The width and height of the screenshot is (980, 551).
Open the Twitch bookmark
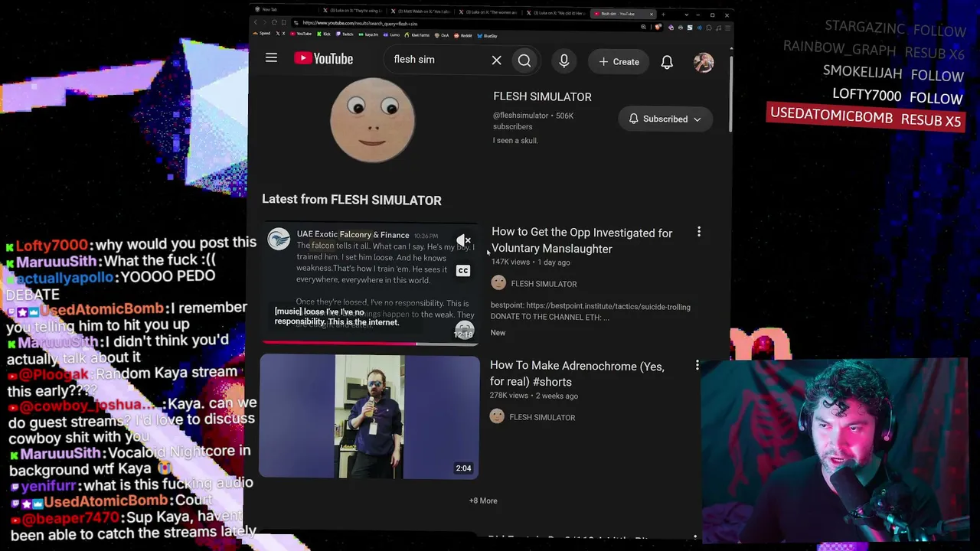pyautogui.click(x=345, y=34)
